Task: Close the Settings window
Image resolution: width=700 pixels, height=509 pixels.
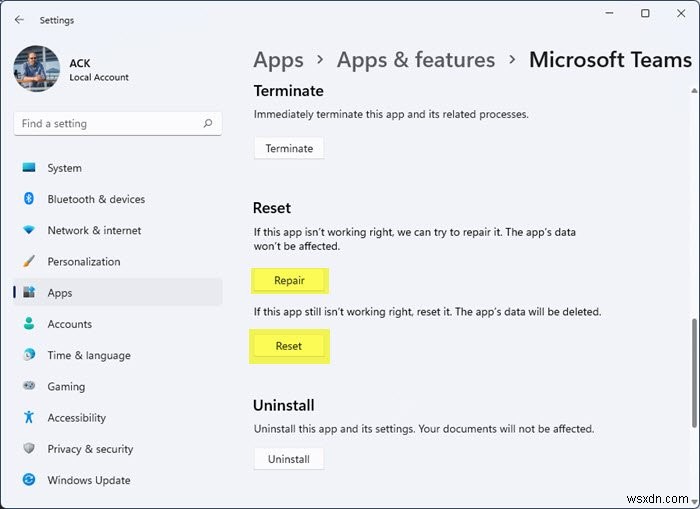Action: 681,13
